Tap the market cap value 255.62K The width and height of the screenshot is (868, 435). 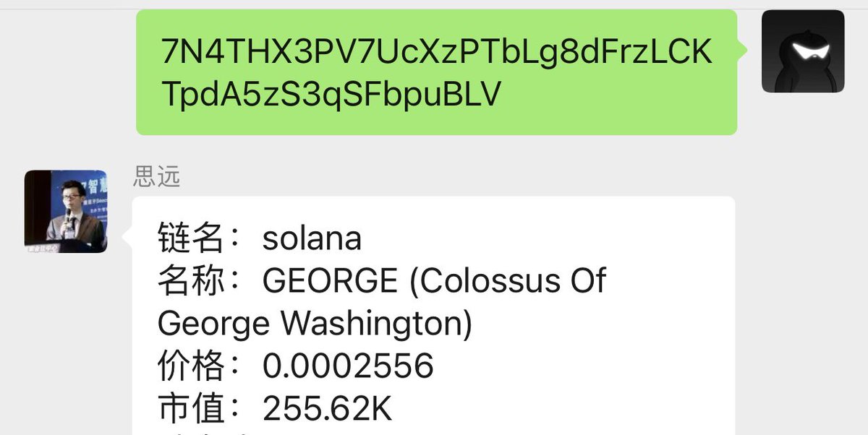tap(327, 409)
